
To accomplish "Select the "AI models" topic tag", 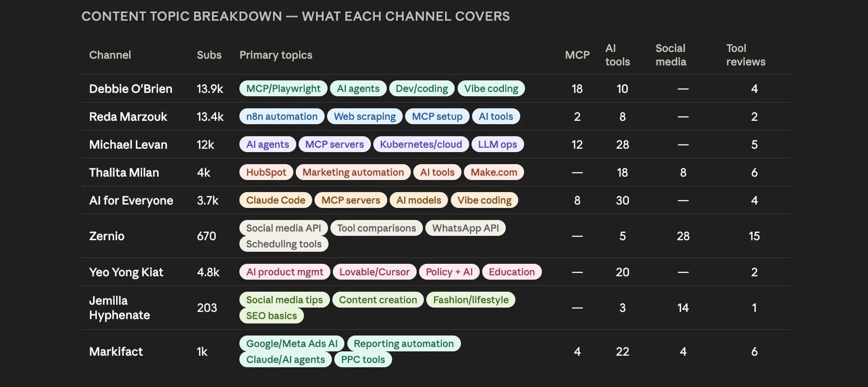I will pyautogui.click(x=419, y=200).
